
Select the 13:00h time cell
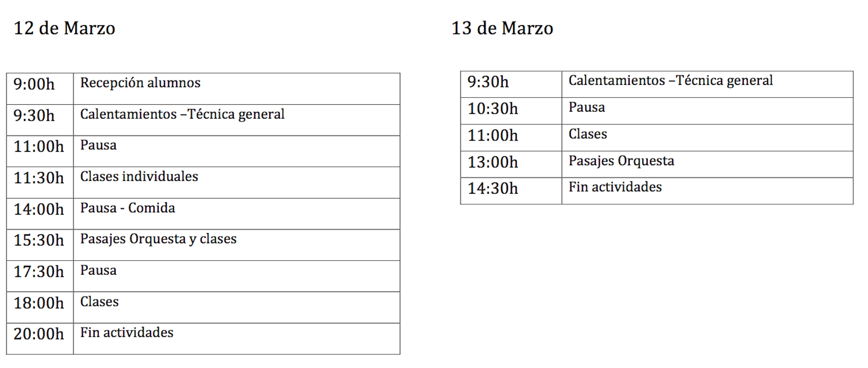(x=493, y=162)
